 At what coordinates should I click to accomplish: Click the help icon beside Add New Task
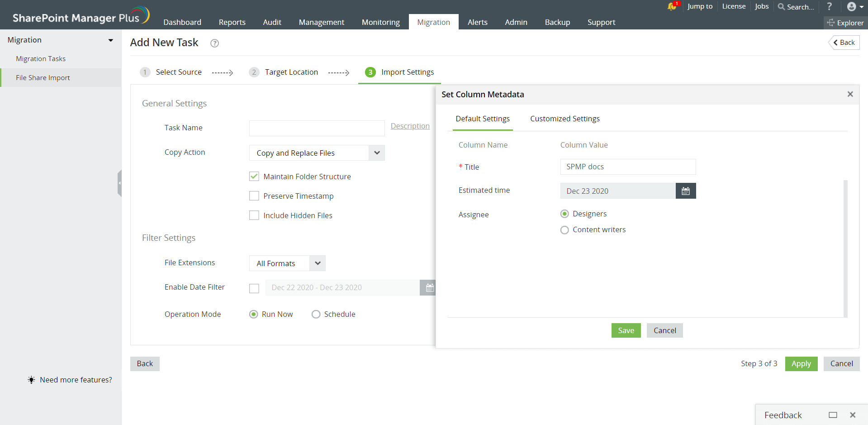tap(215, 43)
